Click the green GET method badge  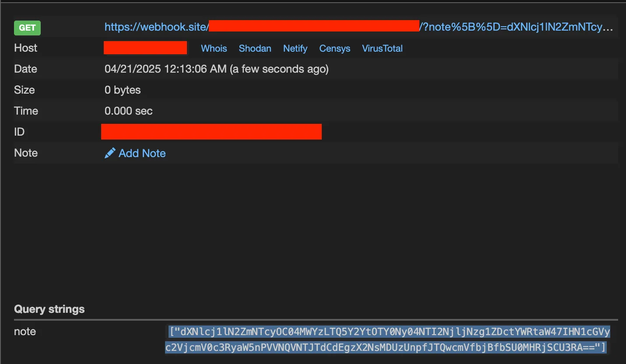(27, 28)
